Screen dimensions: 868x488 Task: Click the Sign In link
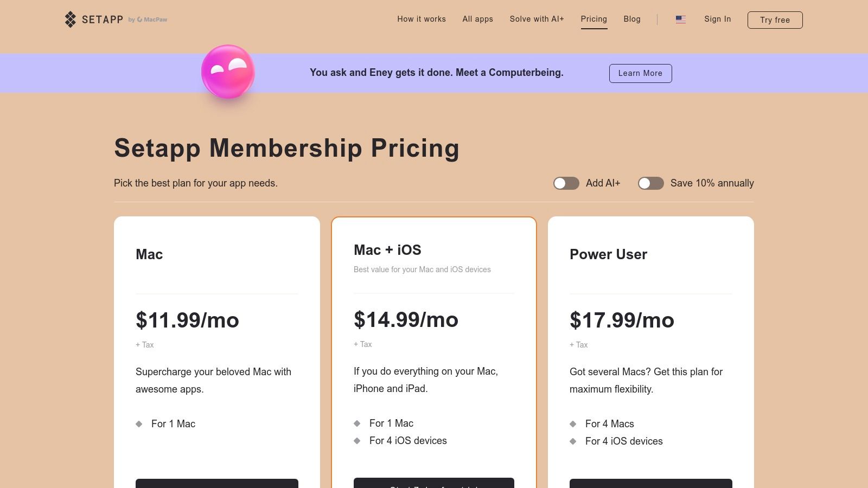coord(717,19)
